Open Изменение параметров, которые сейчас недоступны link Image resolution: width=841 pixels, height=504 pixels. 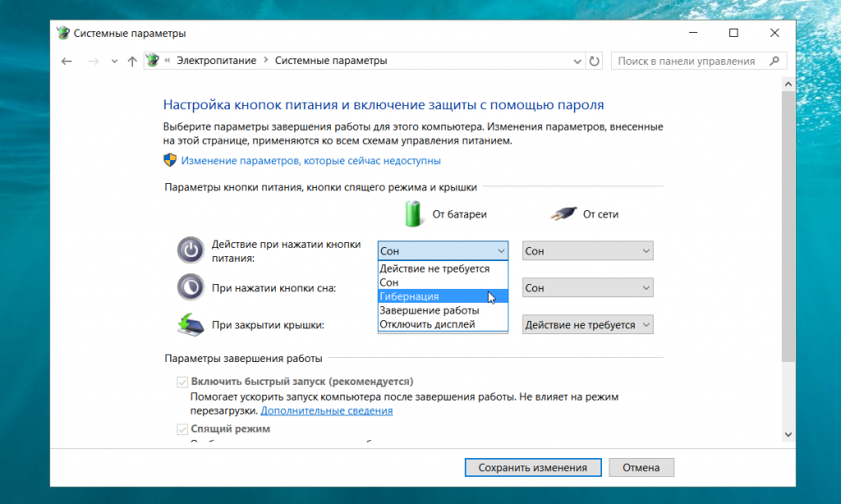point(310,161)
